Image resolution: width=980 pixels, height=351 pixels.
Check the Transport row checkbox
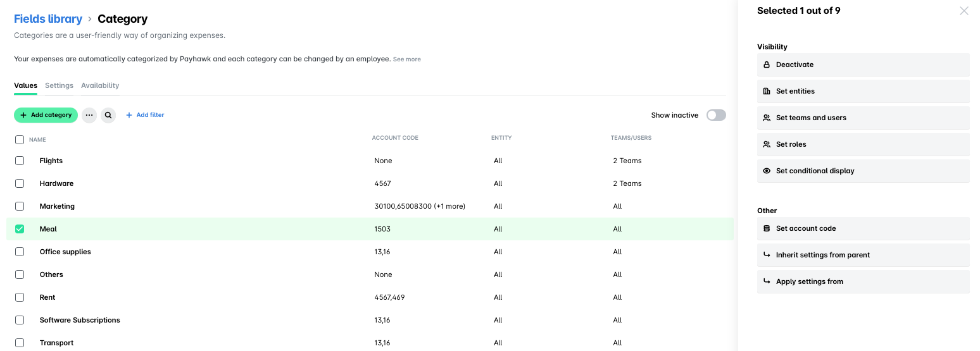coord(20,343)
